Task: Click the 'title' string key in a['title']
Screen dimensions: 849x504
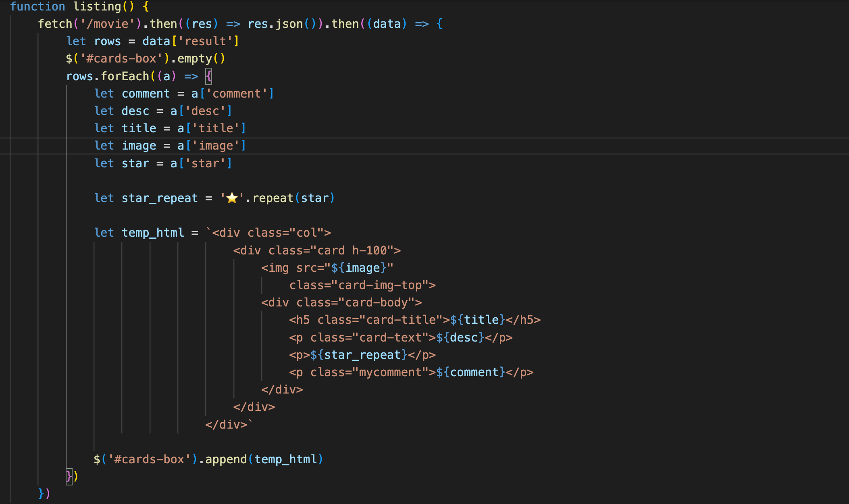Action: 216,128
